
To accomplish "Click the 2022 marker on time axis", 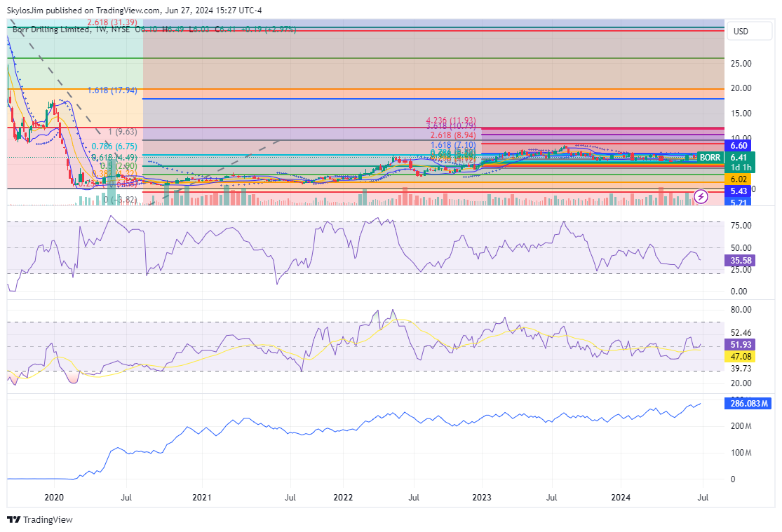I will click(343, 498).
